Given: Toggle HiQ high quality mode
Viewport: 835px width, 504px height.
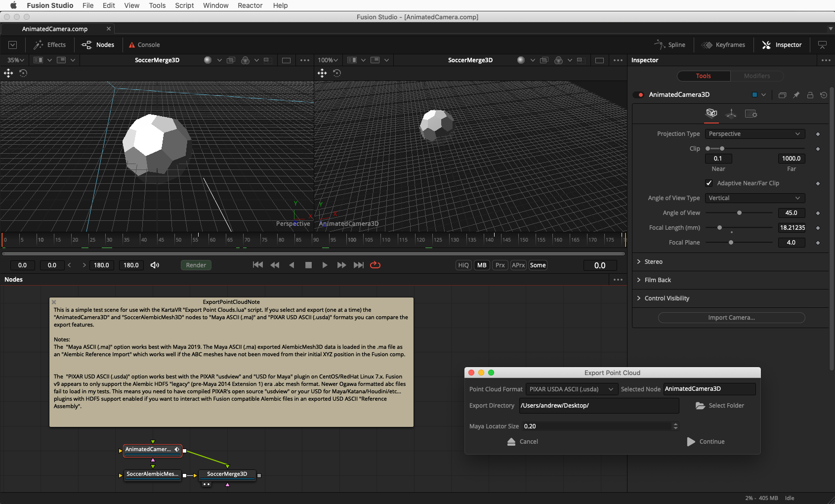Looking at the screenshot, I should point(463,265).
